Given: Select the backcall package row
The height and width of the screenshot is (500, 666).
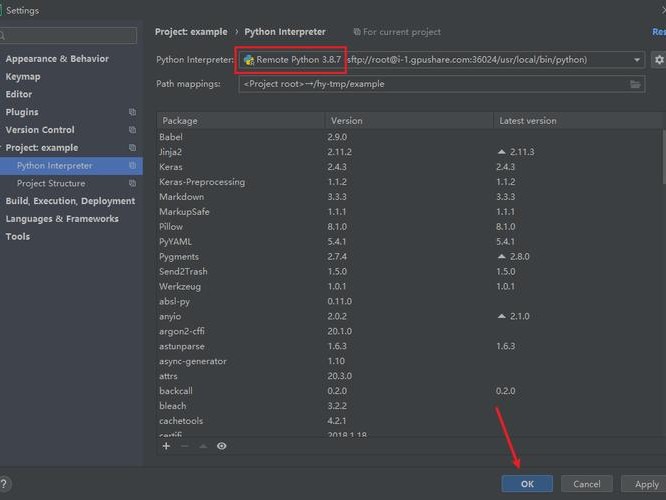Looking at the screenshot, I should 409,391.
